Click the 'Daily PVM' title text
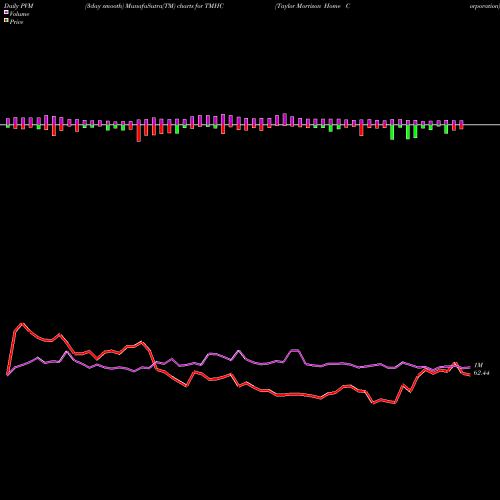 point(19,6)
